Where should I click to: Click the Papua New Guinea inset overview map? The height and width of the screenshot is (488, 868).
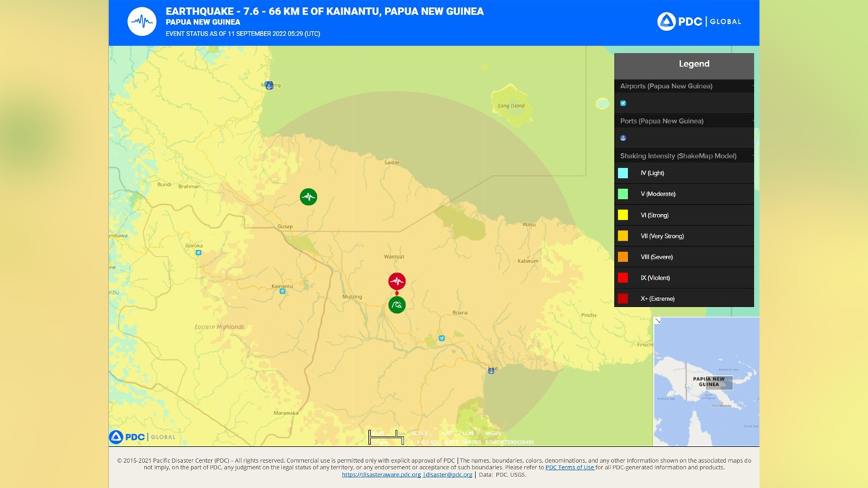tap(707, 382)
